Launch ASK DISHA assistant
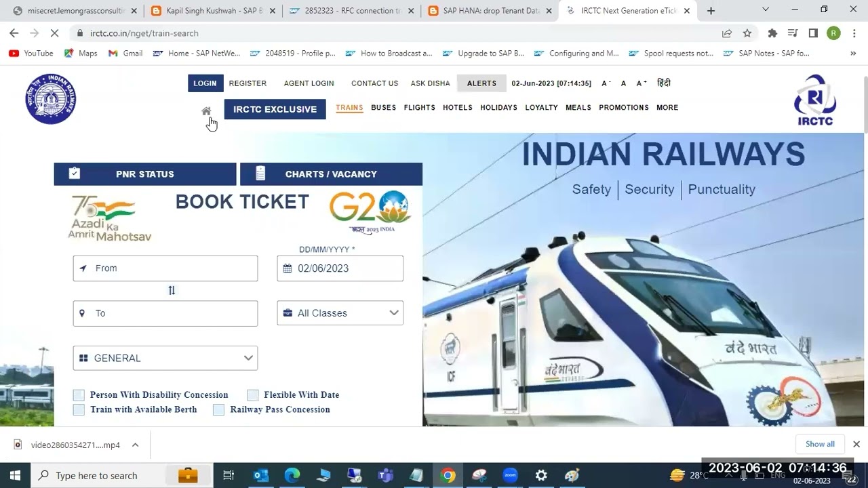Image resolution: width=868 pixels, height=488 pixels. point(430,83)
